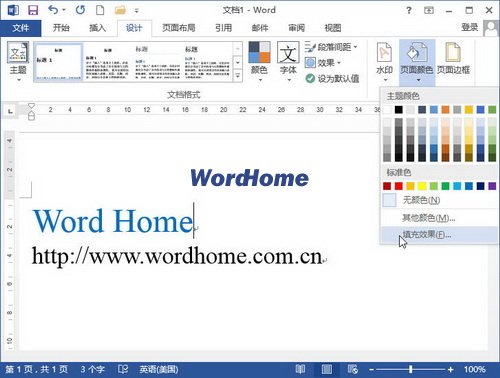Open the 颜色 theme colors menu
The height and width of the screenshot is (378, 500).
pos(259,62)
